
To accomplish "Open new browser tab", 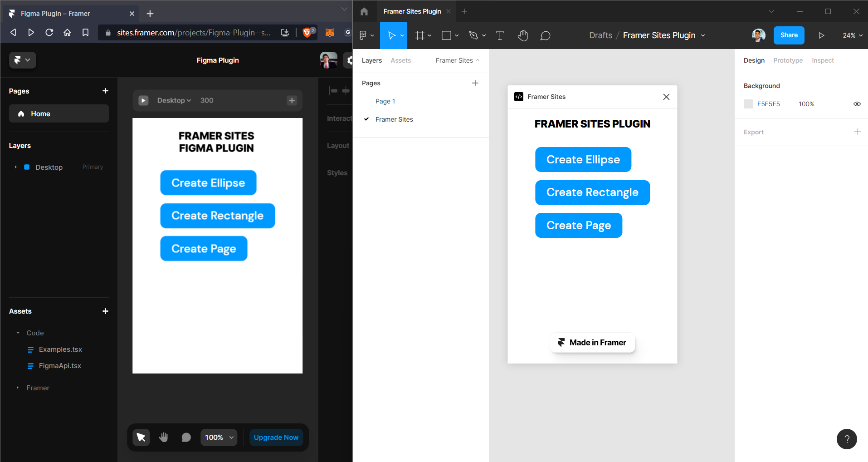I will click(x=150, y=14).
